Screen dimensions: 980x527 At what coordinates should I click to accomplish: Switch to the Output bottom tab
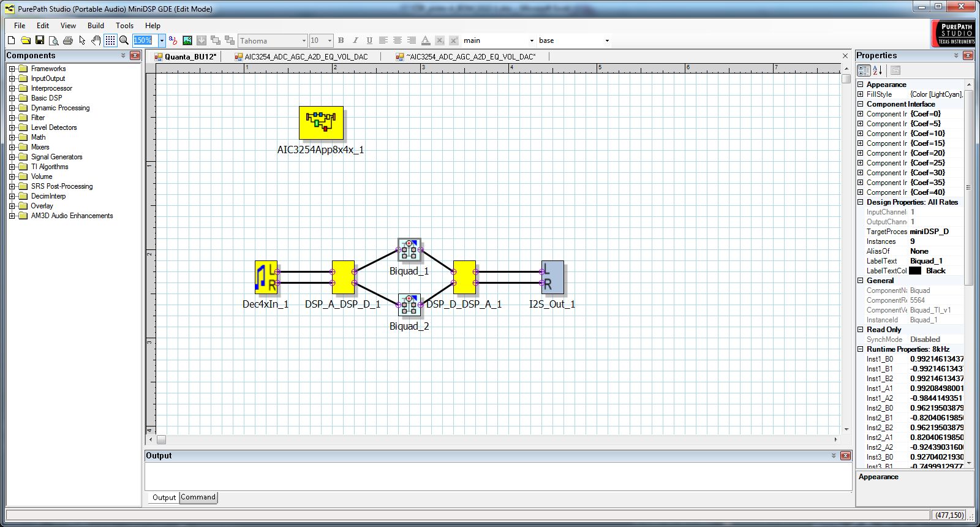(164, 498)
